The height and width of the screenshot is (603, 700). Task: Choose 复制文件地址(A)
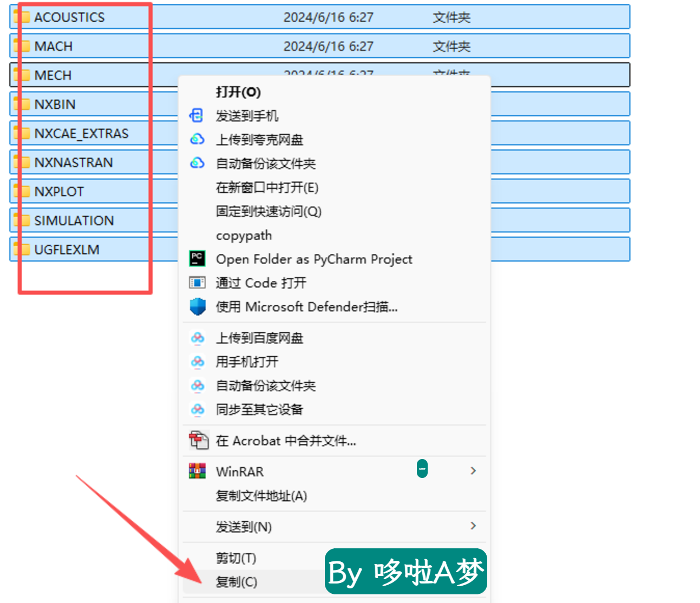click(261, 496)
